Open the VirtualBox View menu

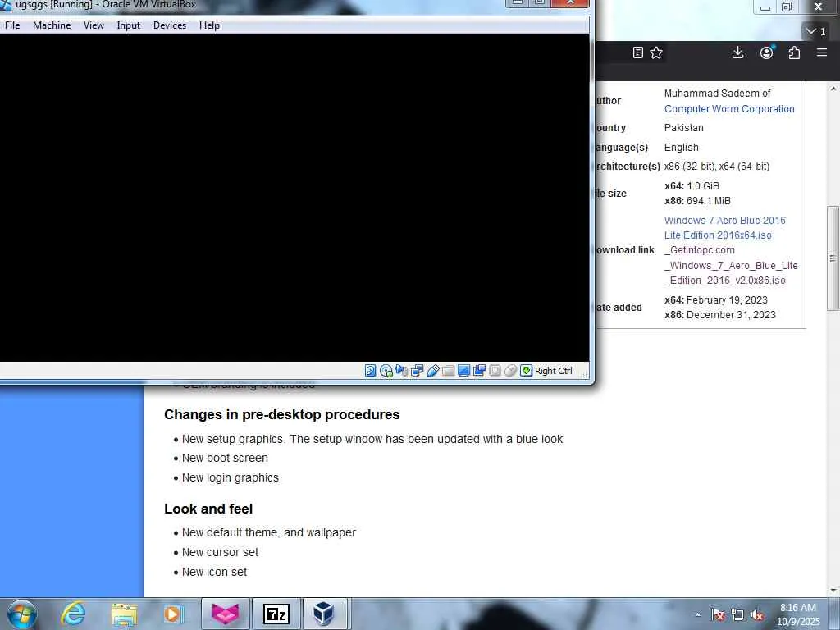(94, 25)
